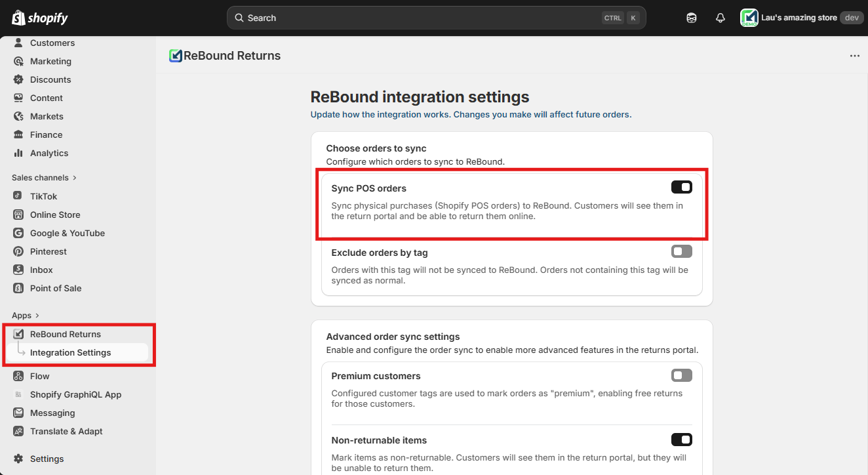Screen dimensions: 868x475
Task: Open the notifications bell
Action: [x=720, y=18]
